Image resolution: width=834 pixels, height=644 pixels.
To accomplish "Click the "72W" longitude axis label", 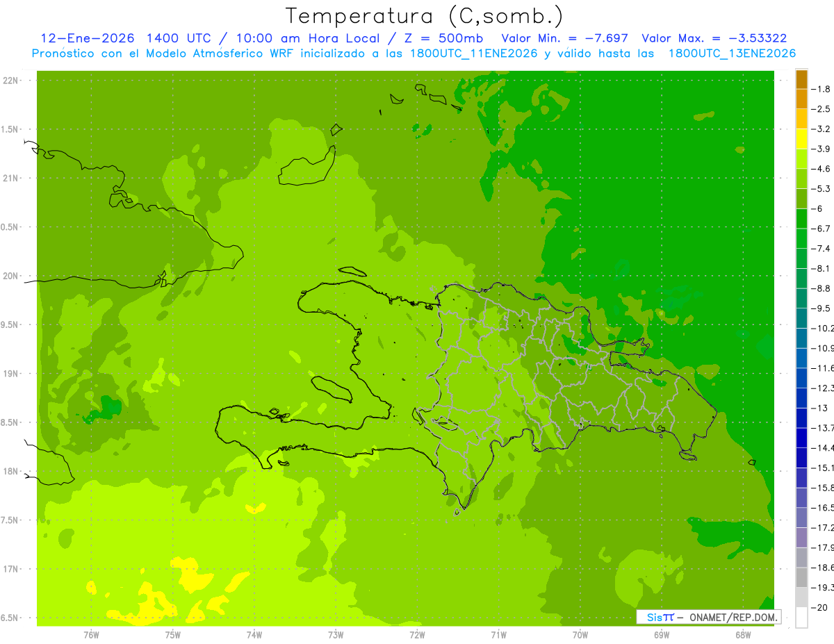I will click(x=417, y=635).
